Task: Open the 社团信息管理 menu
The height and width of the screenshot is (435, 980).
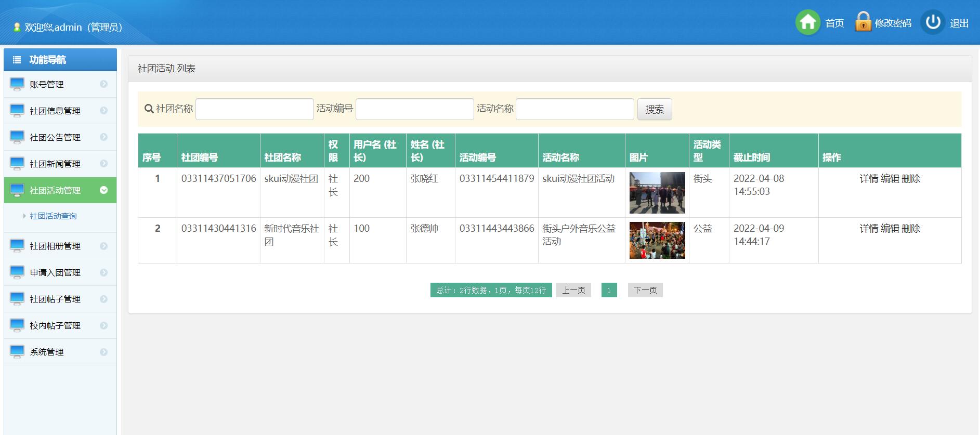Action: 60,111
